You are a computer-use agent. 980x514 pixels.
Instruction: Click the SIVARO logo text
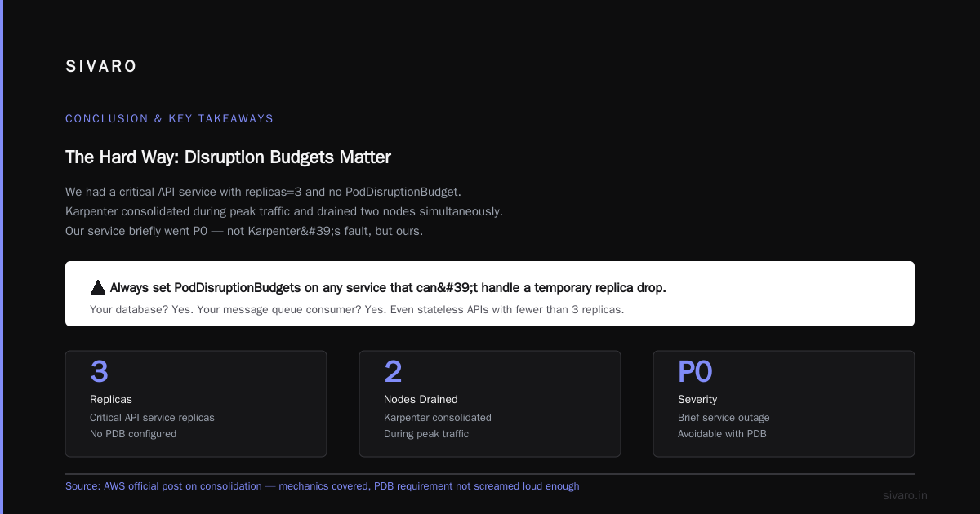[x=101, y=67]
